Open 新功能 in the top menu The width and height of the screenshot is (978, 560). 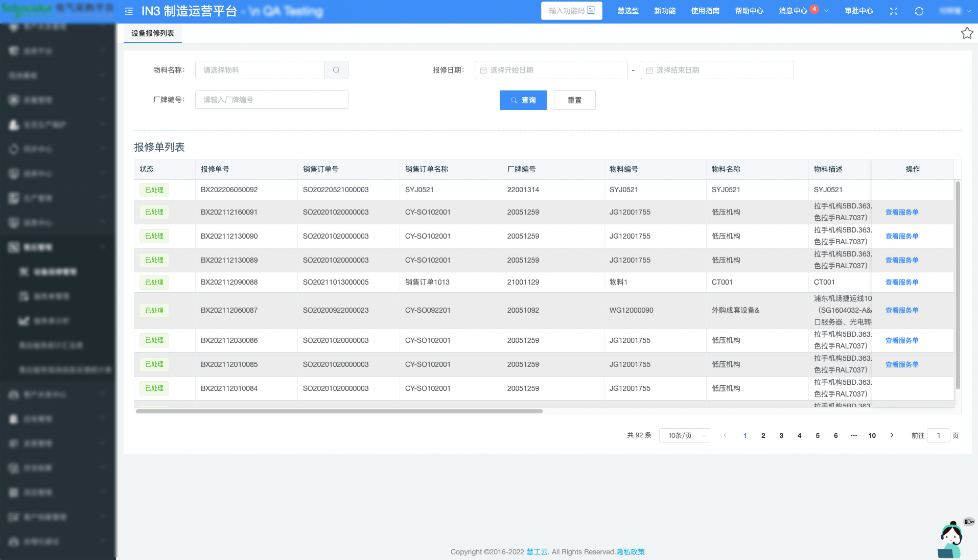pos(665,11)
